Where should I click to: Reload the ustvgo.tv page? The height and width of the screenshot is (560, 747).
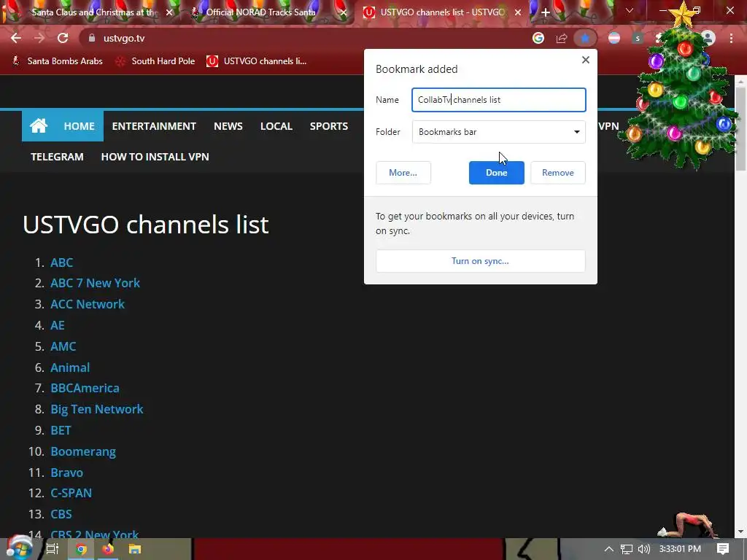click(63, 38)
